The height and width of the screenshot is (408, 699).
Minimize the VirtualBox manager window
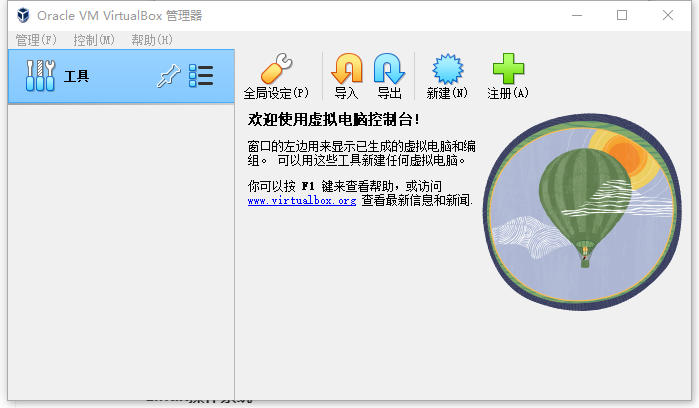point(577,15)
